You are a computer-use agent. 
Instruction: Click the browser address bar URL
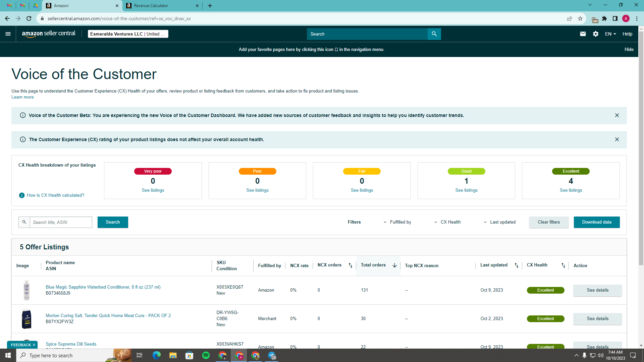(x=119, y=18)
